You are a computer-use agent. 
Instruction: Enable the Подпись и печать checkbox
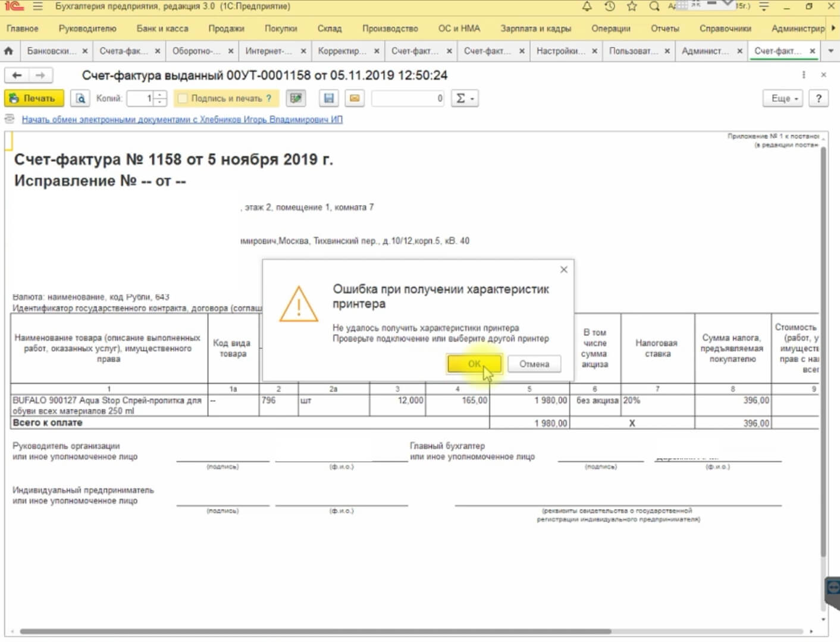pyautogui.click(x=183, y=98)
